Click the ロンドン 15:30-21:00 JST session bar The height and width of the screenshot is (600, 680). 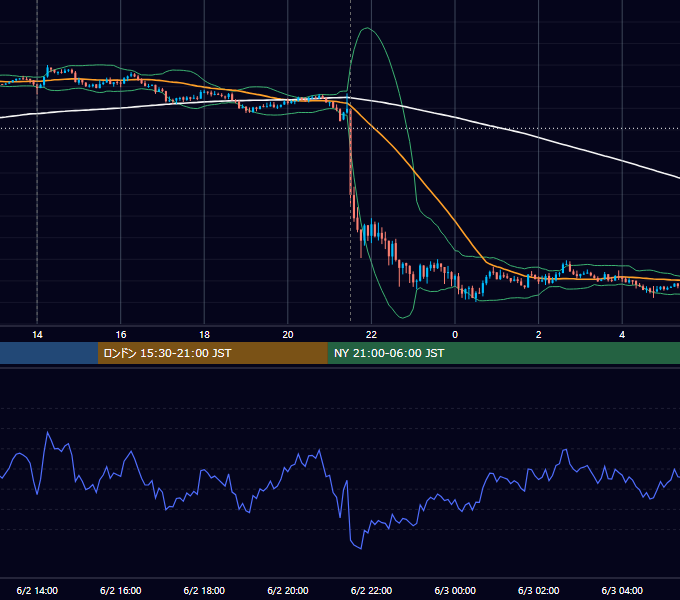pyautogui.click(x=212, y=353)
